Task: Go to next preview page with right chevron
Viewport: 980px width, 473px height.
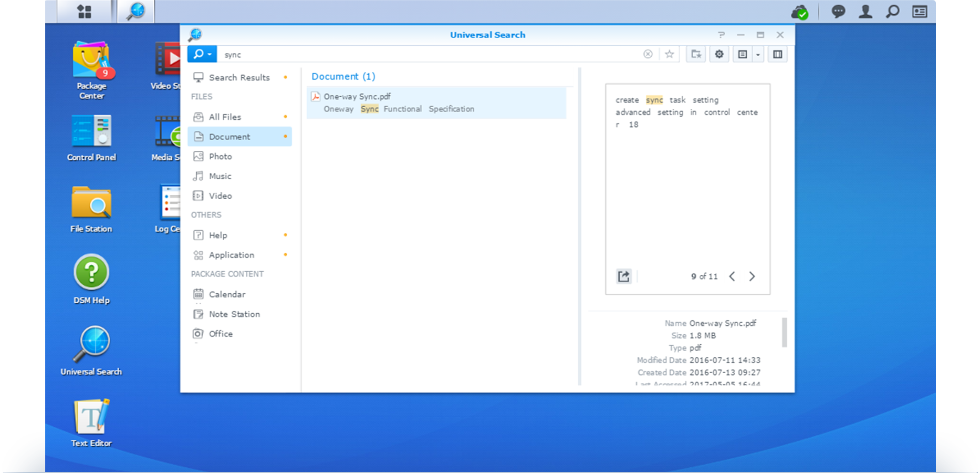Action: pos(752,276)
